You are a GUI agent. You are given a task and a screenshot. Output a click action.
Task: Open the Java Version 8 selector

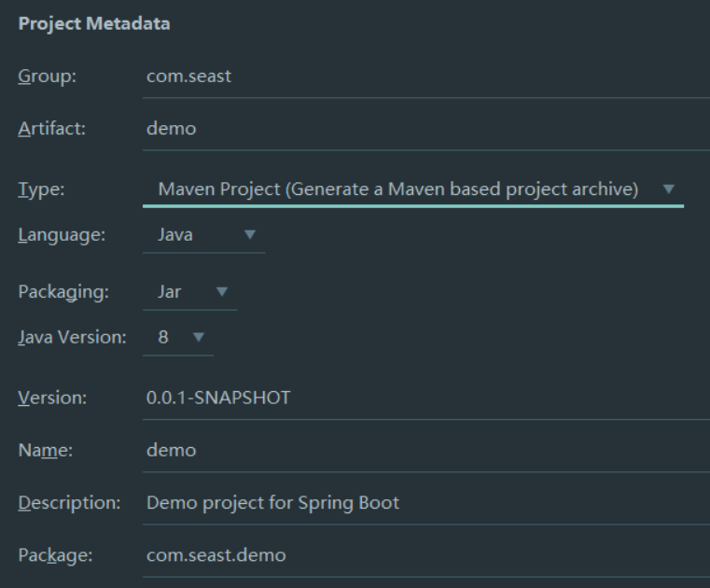(178, 338)
